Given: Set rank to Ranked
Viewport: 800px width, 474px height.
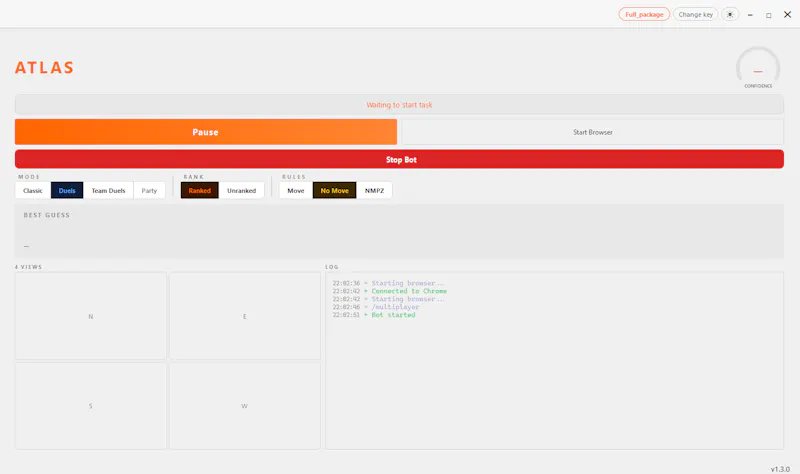Looking at the screenshot, I should pyautogui.click(x=199, y=190).
